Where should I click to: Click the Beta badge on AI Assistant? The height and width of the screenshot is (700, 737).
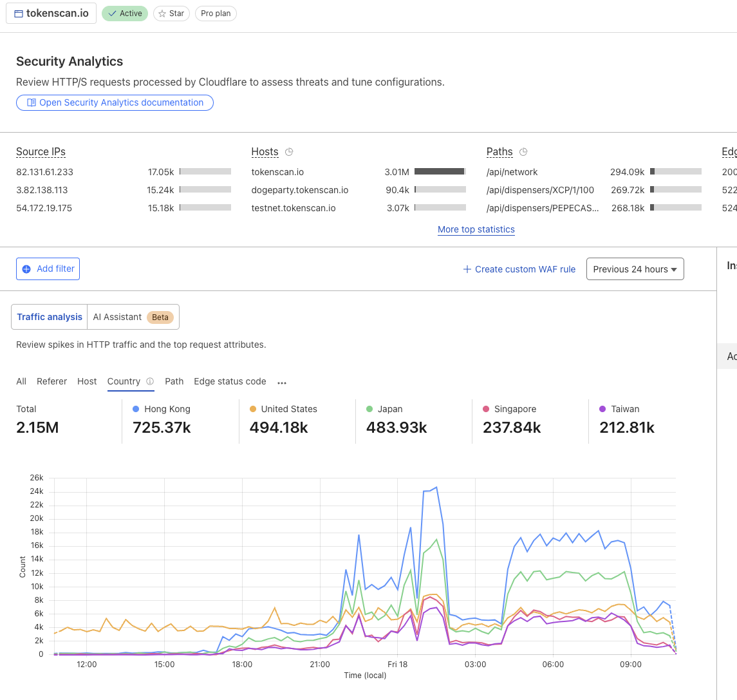pos(160,317)
